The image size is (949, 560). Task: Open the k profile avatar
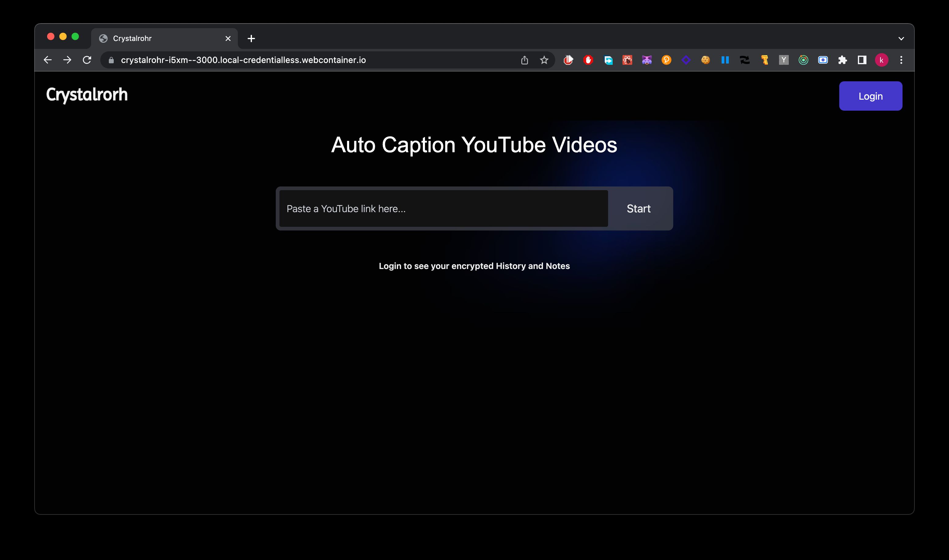(x=881, y=60)
